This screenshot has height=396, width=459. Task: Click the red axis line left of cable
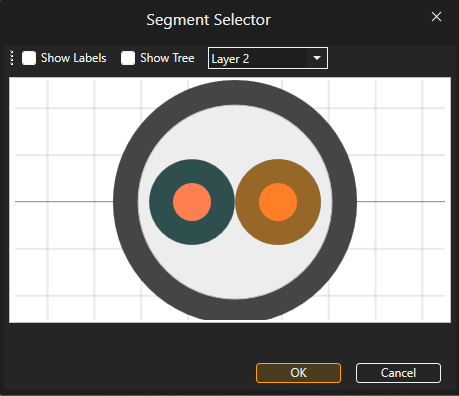click(x=64, y=201)
